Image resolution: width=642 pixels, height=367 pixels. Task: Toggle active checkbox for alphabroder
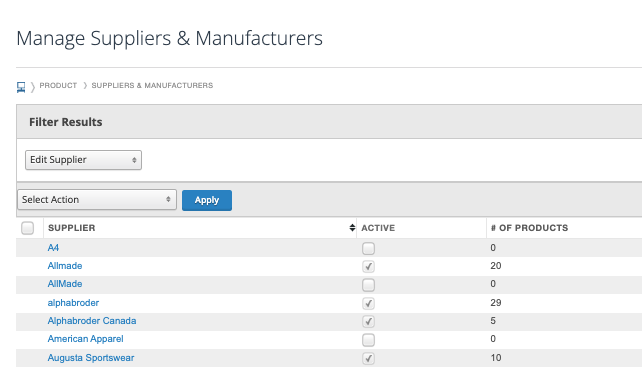coord(368,304)
